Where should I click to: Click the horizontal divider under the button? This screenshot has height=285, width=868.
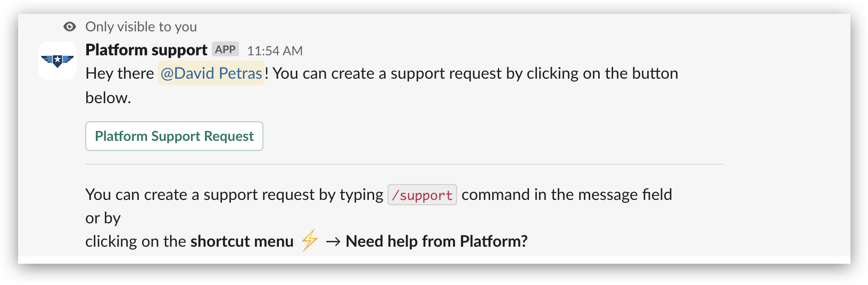(404, 164)
